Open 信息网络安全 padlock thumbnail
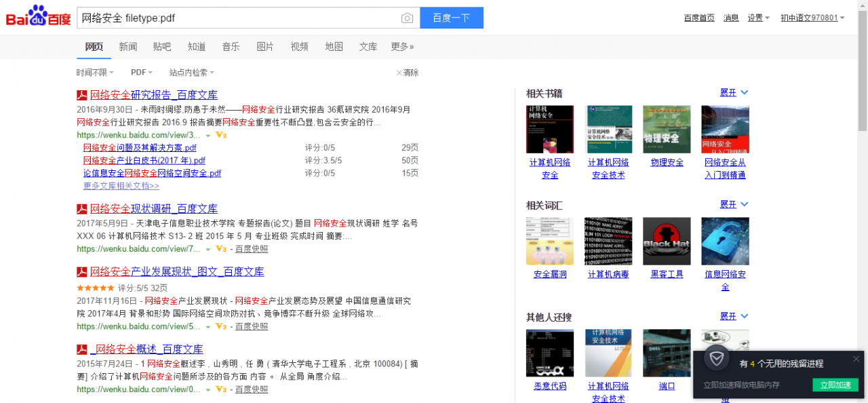 pyautogui.click(x=725, y=241)
